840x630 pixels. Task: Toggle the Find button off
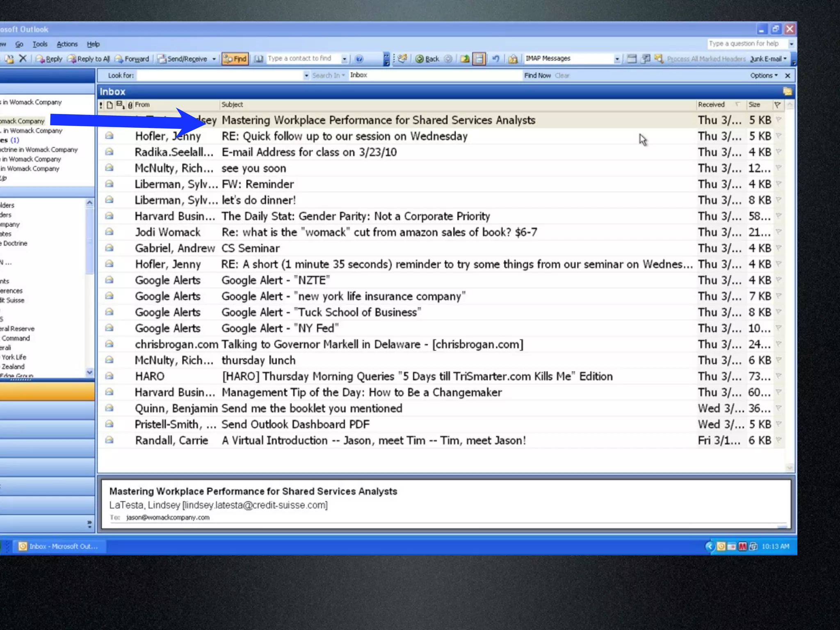coord(235,59)
